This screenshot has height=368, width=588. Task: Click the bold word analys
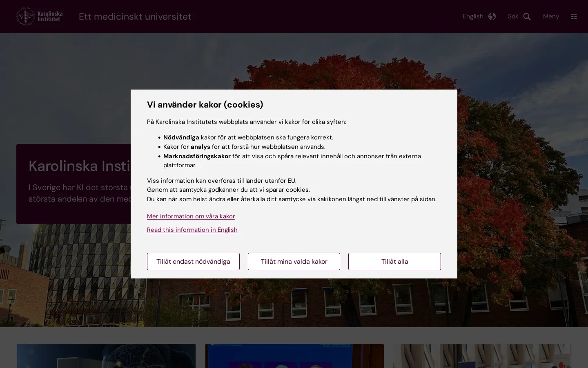click(x=200, y=147)
